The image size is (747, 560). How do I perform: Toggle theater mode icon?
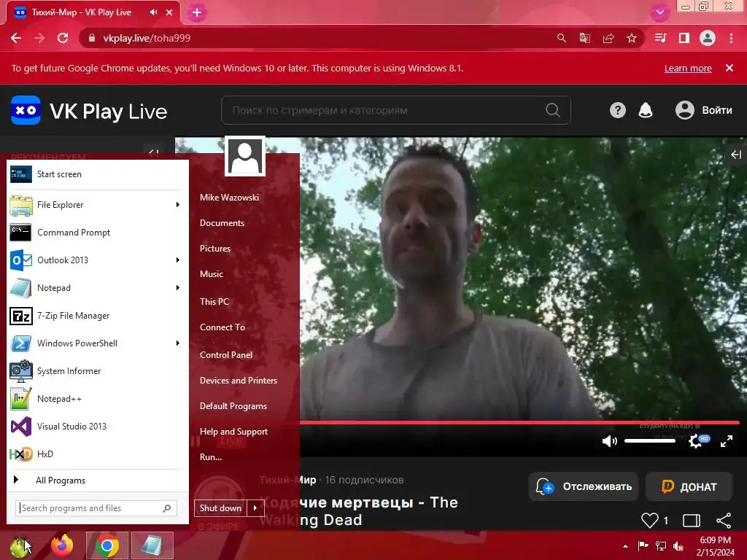point(692,521)
